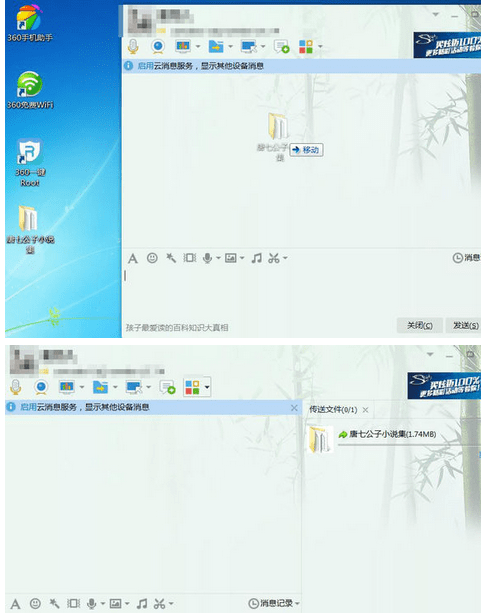This screenshot has height=613, width=481.
Task: Click 唐七公子小说集(1.74MB) file entry
Action: pyautogui.click(x=393, y=434)
